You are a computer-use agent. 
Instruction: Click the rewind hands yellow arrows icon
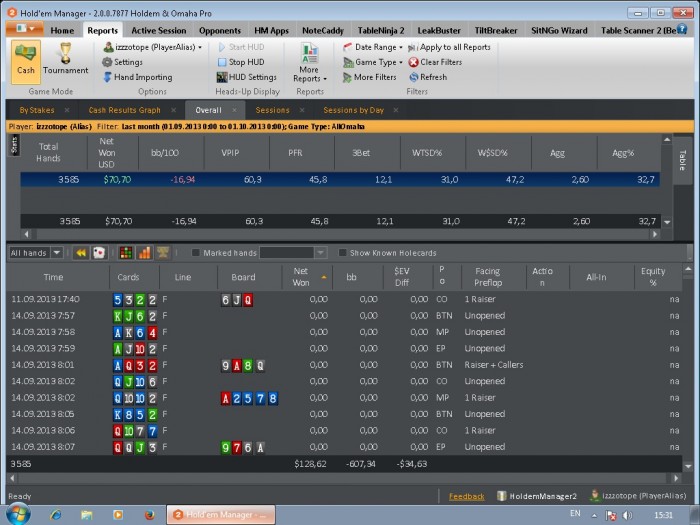pos(81,253)
